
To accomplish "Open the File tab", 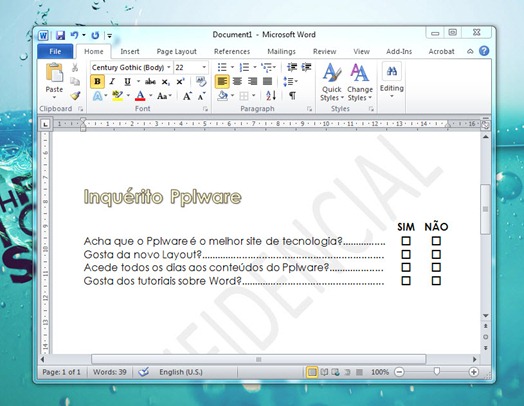I will click(55, 51).
